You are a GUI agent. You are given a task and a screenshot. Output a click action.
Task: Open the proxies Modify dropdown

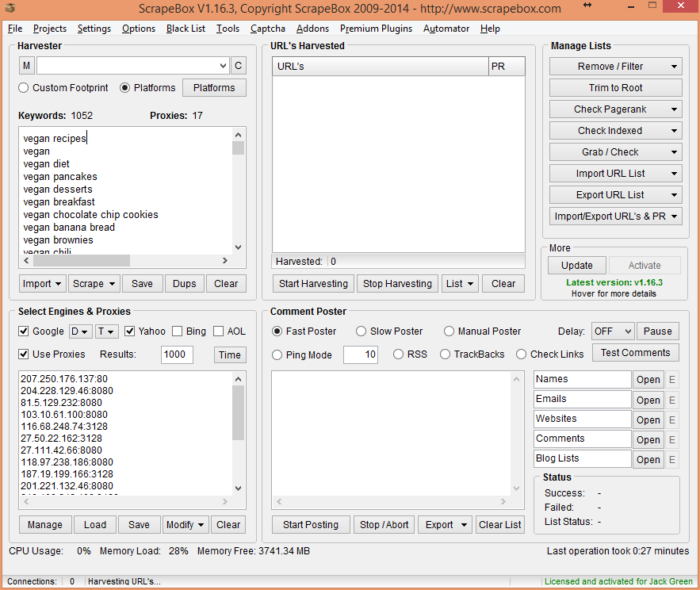coord(186,525)
